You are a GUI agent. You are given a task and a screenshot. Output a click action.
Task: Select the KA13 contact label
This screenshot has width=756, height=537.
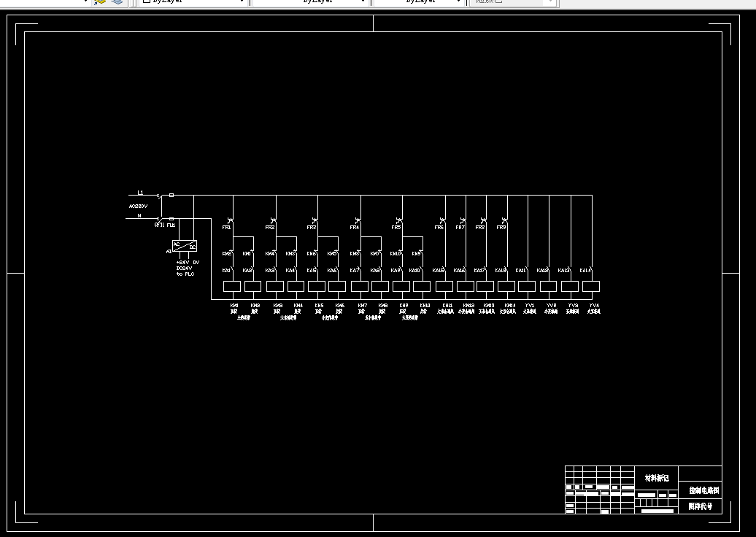click(563, 271)
